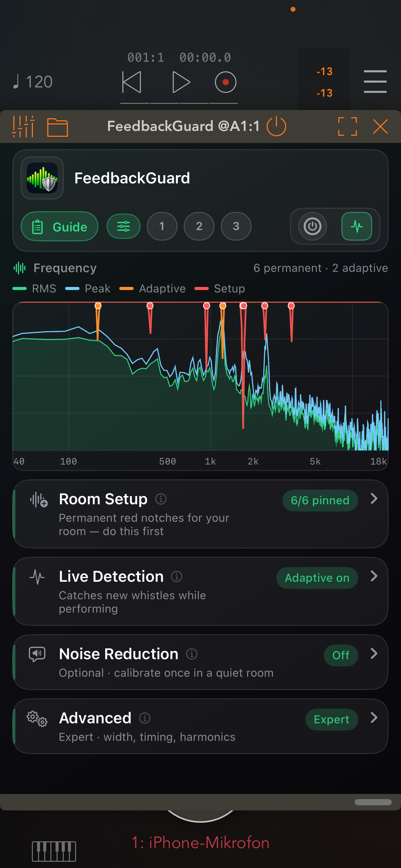Select the orange adaptive notch marker above 1k
This screenshot has height=868, width=401.
coord(223,305)
